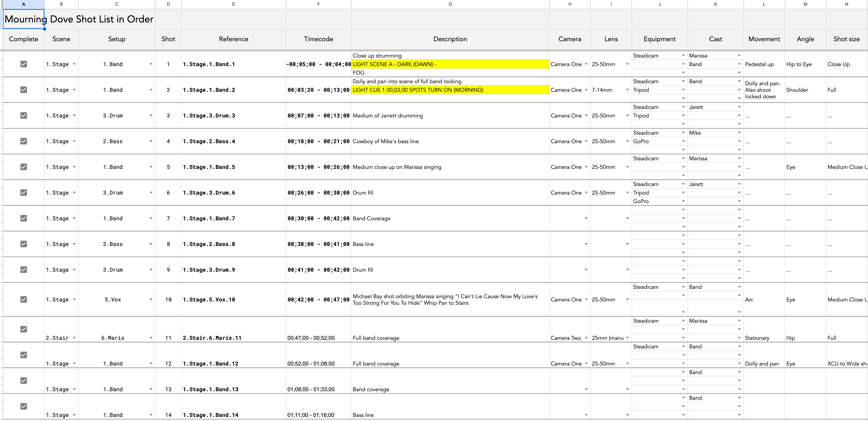
Task: Select column A header
Action: 24,4
